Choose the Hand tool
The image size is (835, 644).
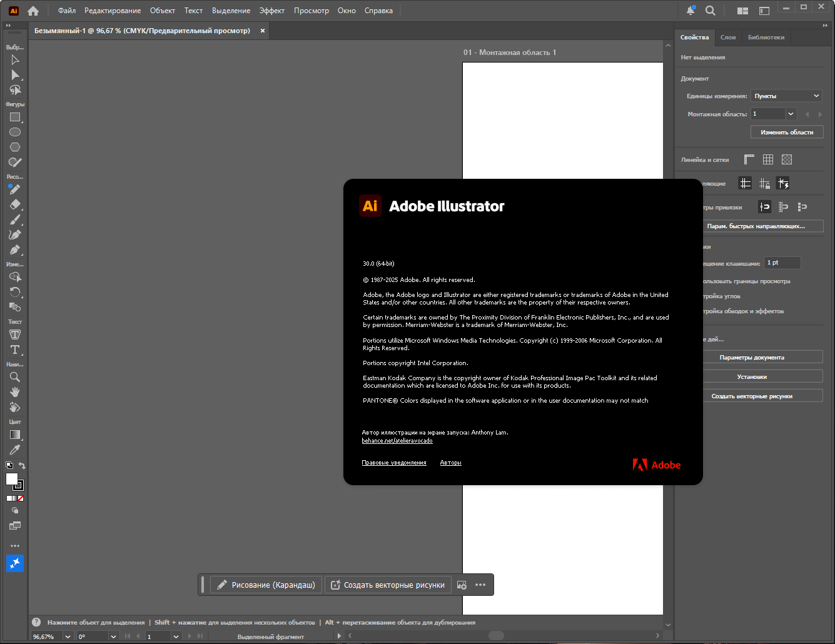point(15,392)
